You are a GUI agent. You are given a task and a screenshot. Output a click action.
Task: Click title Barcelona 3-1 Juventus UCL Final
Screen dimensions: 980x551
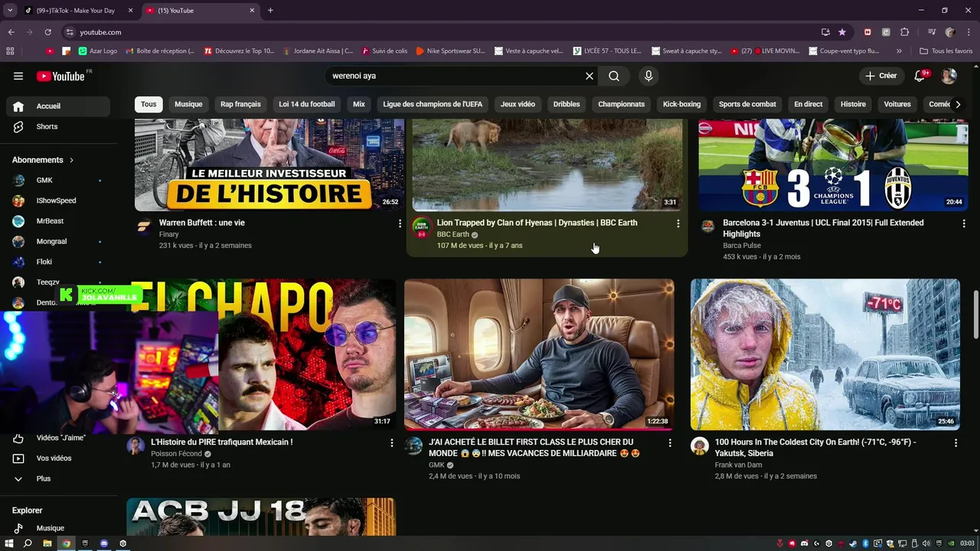click(x=823, y=228)
